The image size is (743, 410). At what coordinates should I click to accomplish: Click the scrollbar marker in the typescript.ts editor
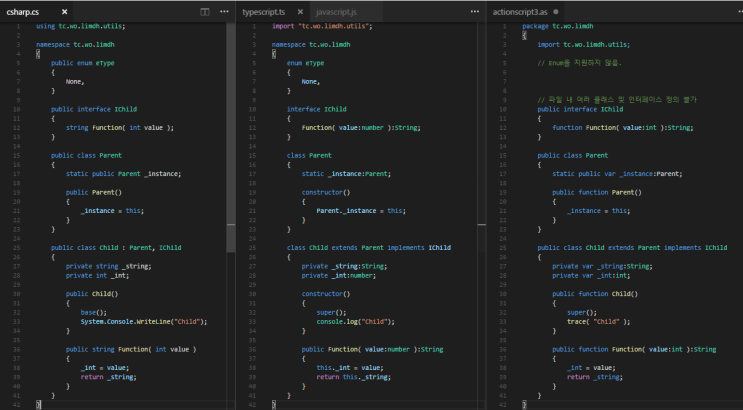click(x=481, y=224)
